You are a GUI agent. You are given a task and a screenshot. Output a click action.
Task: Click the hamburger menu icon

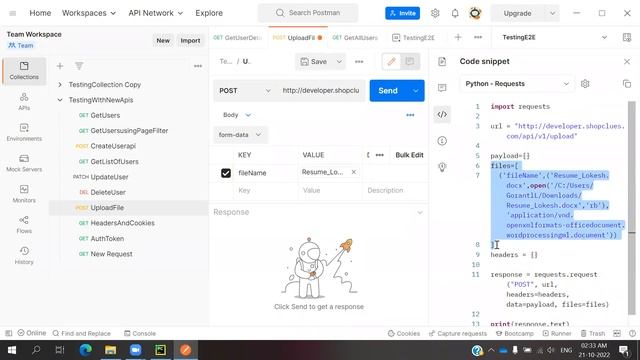[x=13, y=13]
